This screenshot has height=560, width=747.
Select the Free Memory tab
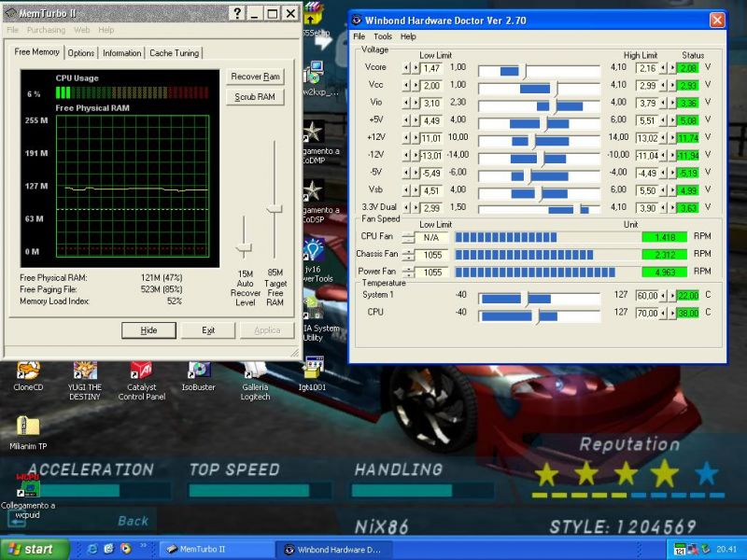click(37, 51)
